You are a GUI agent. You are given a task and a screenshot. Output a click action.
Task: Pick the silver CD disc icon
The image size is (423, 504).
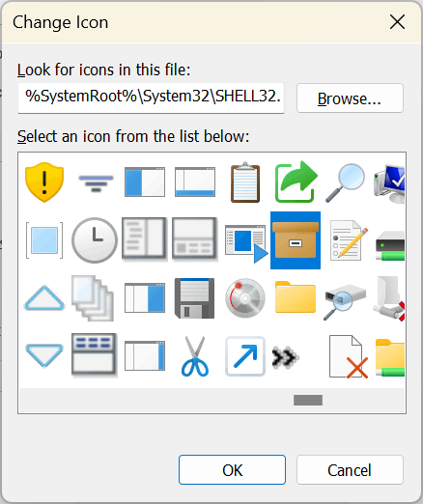(245, 298)
